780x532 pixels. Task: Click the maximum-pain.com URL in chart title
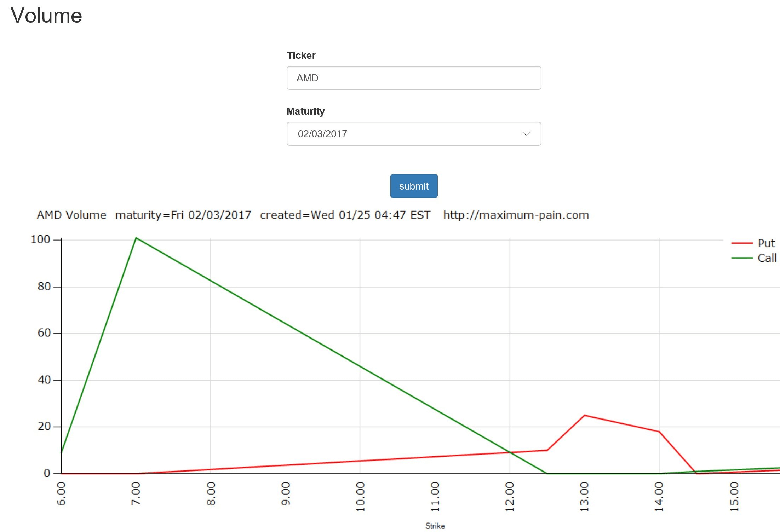[516, 215]
